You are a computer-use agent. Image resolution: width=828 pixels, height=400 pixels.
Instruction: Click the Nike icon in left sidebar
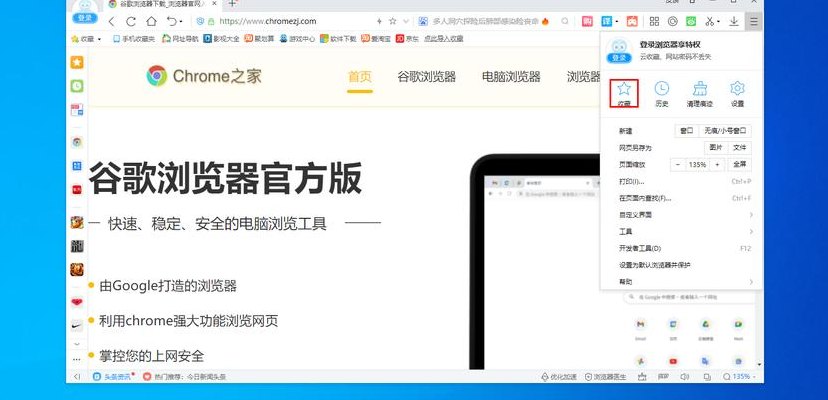77,325
